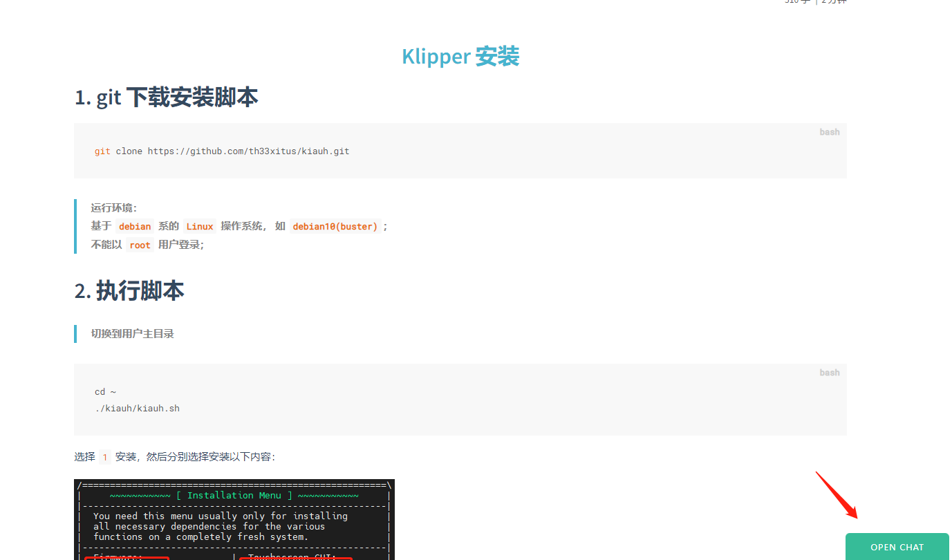This screenshot has height=560, width=952.
Task: Open the Installation Menu terminal screenshot
Action: point(234,519)
